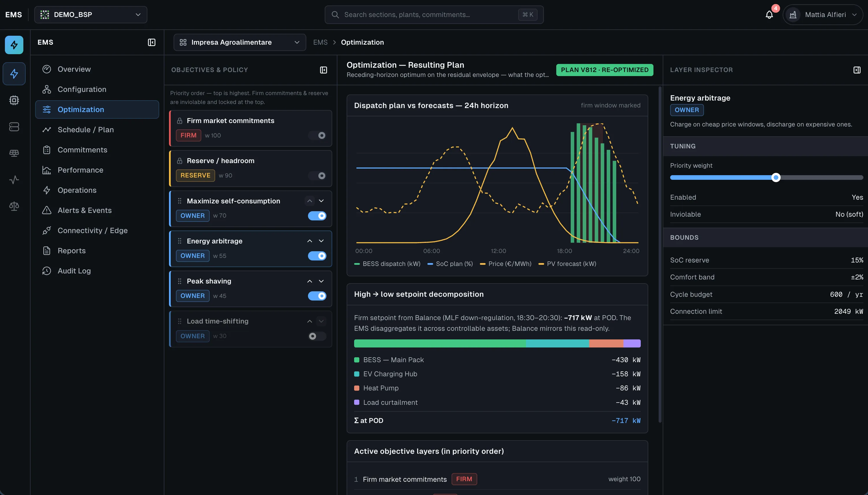This screenshot has width=868, height=495.
Task: Go to Schedule / Plan
Action: click(x=97, y=130)
